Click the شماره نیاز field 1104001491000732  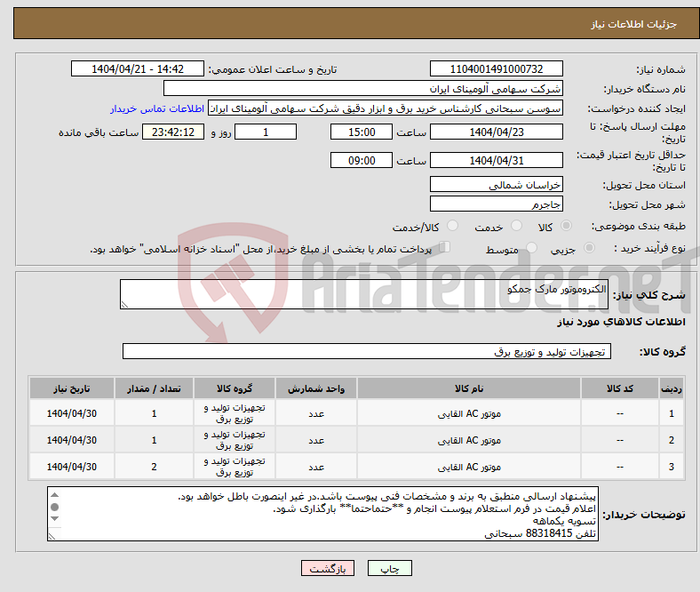click(496, 68)
